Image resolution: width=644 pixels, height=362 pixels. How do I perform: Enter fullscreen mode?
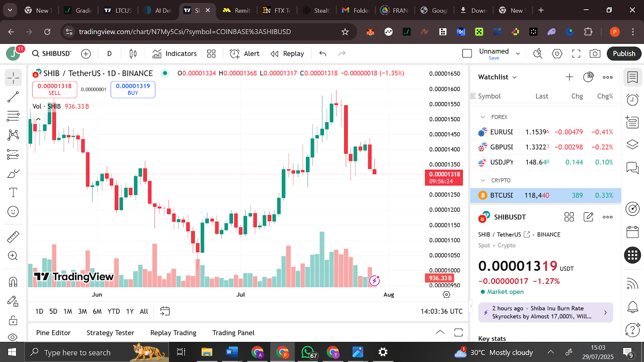tap(576, 53)
